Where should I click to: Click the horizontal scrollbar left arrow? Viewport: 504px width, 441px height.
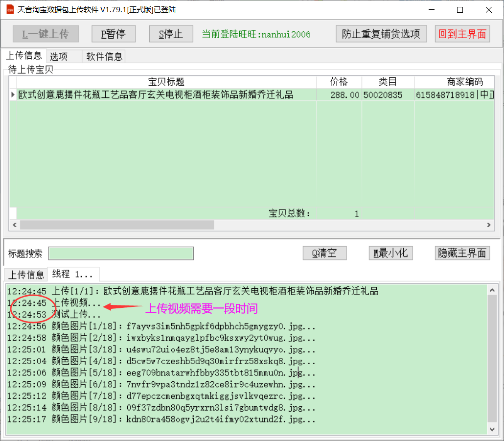tap(14, 225)
